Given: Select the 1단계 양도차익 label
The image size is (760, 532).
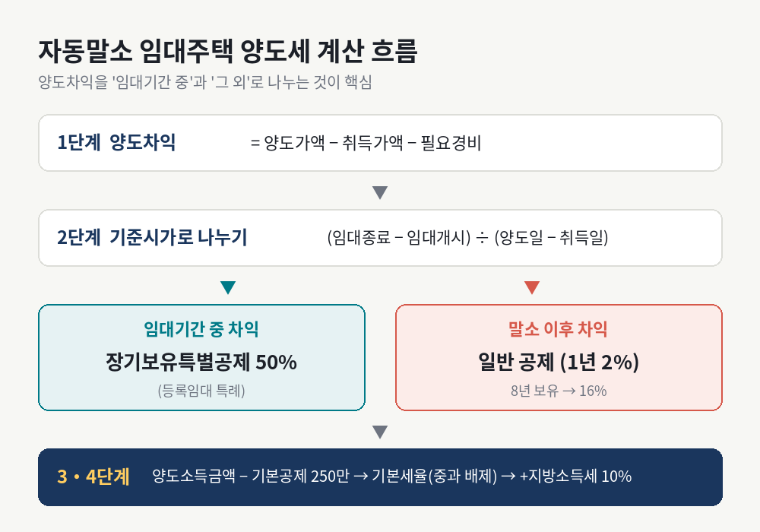Looking at the screenshot, I should click(116, 142).
